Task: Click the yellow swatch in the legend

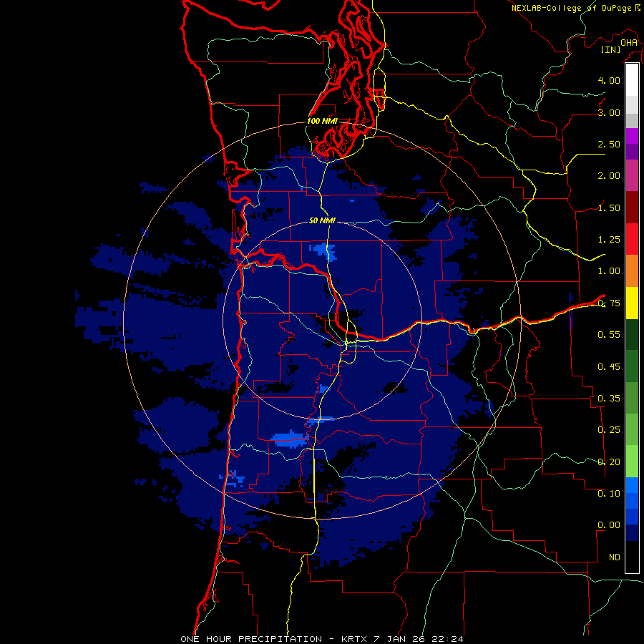Action: (x=632, y=303)
